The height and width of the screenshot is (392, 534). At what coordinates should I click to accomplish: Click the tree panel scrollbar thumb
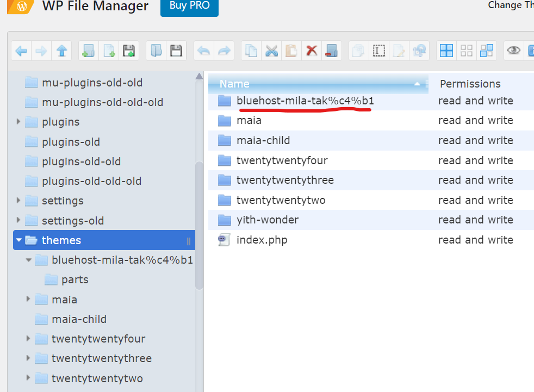(x=199, y=225)
